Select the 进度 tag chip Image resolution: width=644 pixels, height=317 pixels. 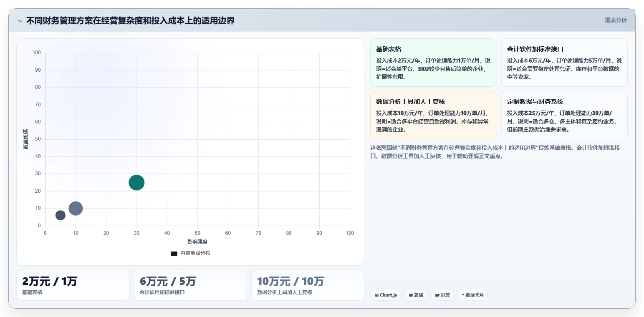(x=442, y=295)
